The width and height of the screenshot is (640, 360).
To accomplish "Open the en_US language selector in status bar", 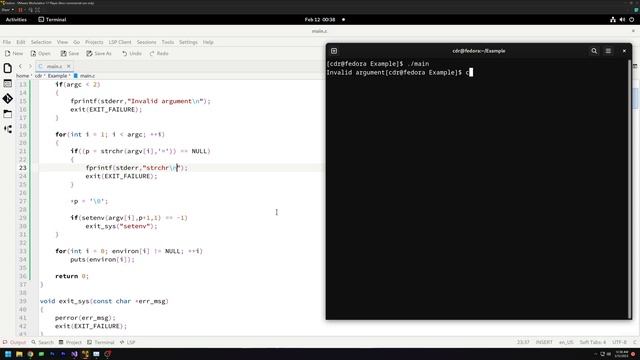I will [566, 342].
